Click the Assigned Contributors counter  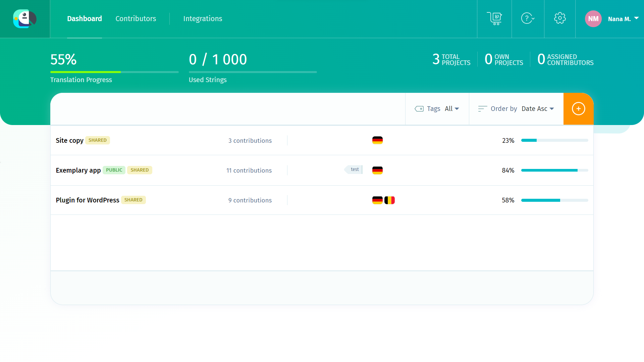tap(565, 59)
